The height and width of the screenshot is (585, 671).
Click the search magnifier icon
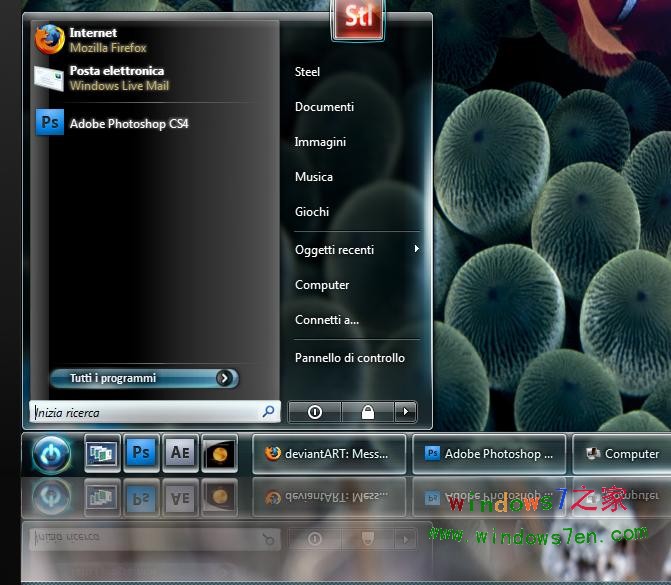click(268, 411)
